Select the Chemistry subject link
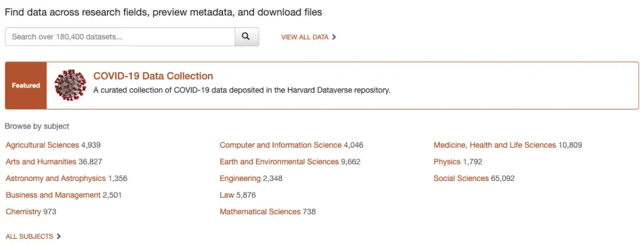 (23, 211)
